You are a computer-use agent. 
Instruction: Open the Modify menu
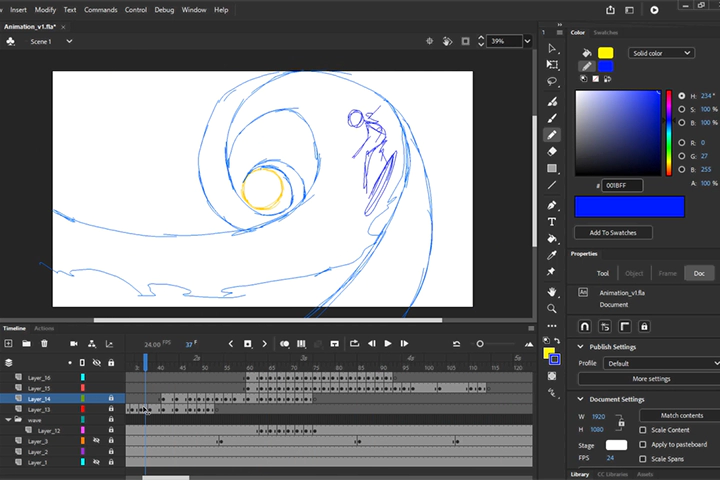pyautogui.click(x=45, y=10)
